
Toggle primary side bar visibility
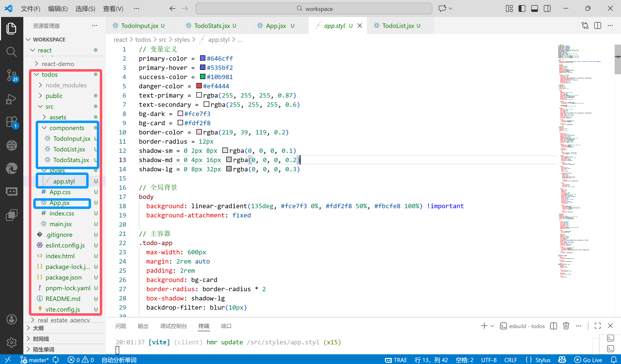(x=522, y=9)
